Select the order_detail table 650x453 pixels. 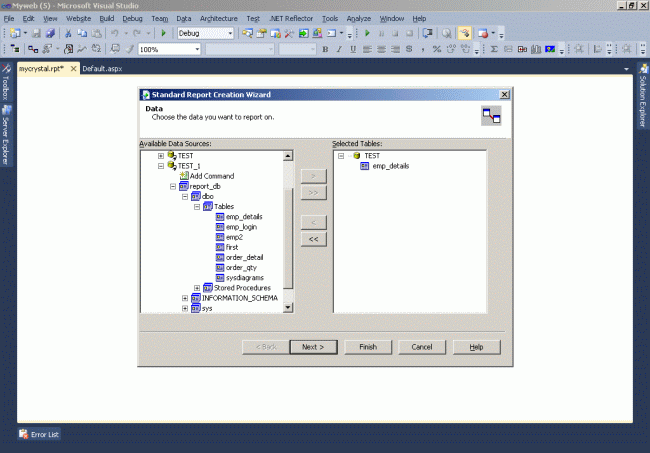point(244,257)
